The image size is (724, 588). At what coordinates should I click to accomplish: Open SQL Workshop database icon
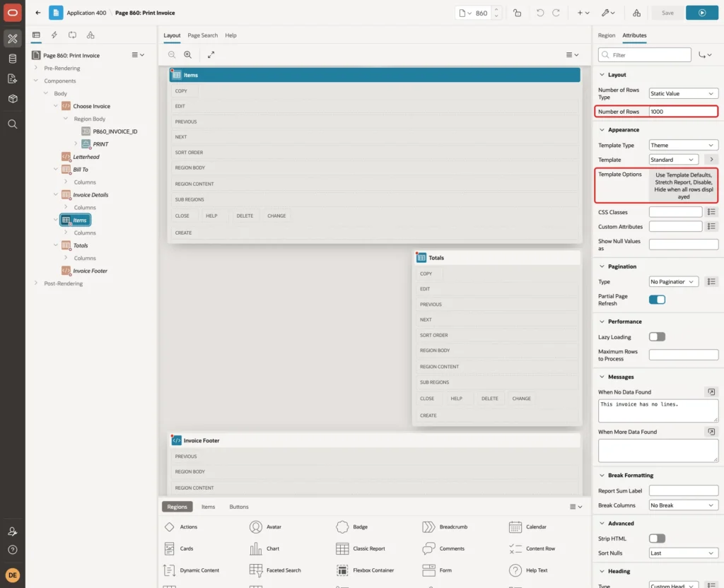pos(13,59)
